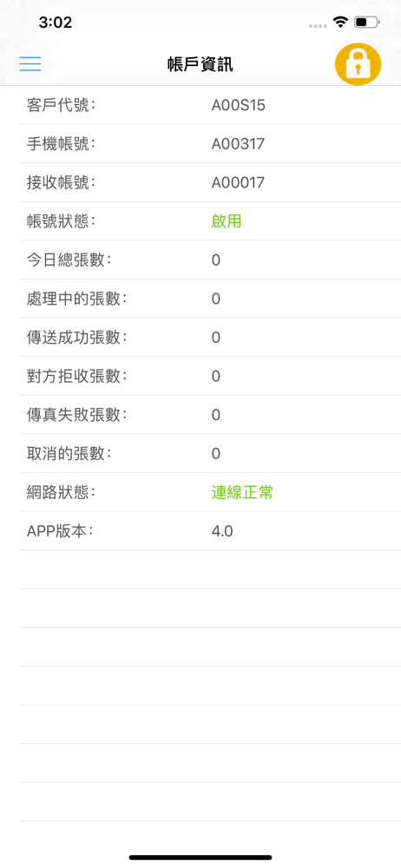Tap the green 連線正常 network status
Image resolution: width=401 pixels, height=868 pixels.
(x=242, y=492)
